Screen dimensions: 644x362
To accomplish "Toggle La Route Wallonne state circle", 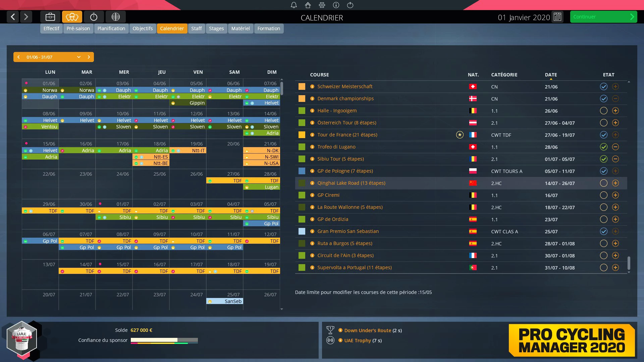I will tap(604, 207).
